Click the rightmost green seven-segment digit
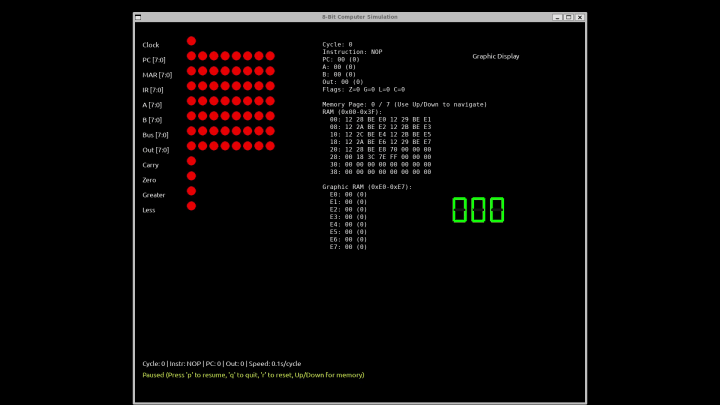The height and width of the screenshot is (405, 720). [x=497, y=210]
